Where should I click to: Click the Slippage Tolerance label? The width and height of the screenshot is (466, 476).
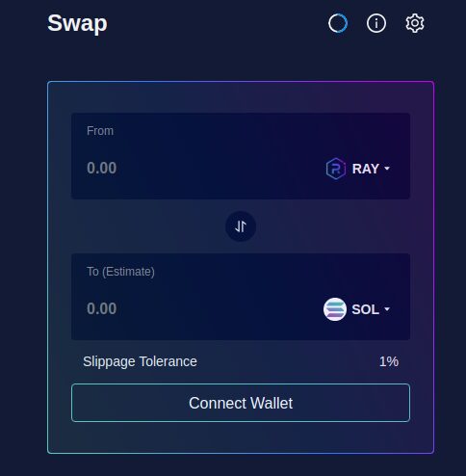[x=140, y=361]
